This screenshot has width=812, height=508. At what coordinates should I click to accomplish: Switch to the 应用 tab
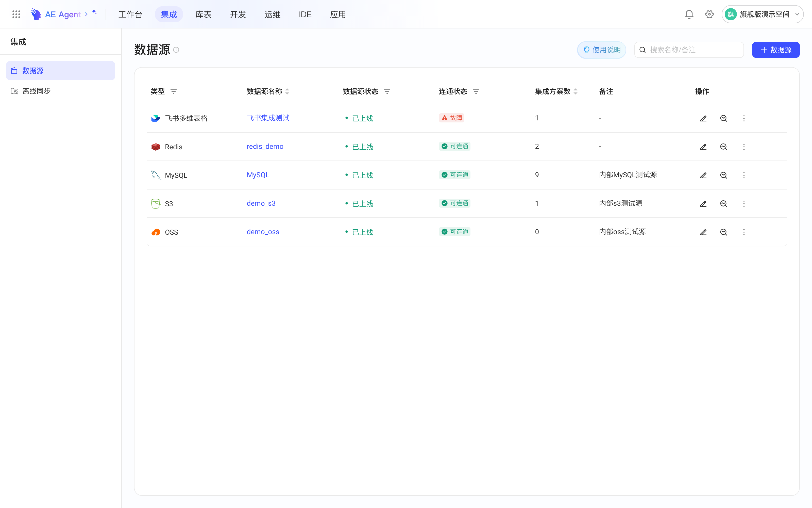click(x=338, y=14)
